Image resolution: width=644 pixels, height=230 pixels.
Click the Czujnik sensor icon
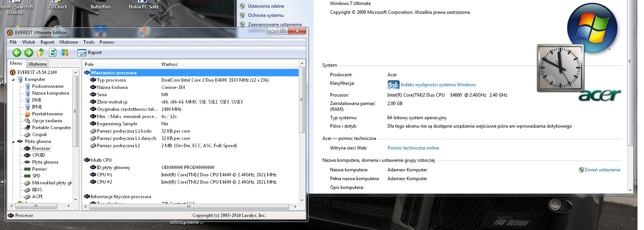[27, 135]
